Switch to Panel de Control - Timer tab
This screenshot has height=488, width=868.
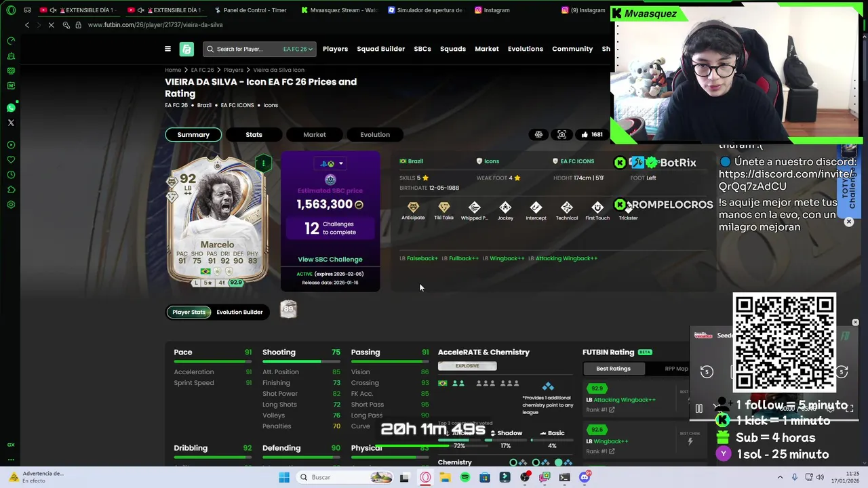point(250,10)
